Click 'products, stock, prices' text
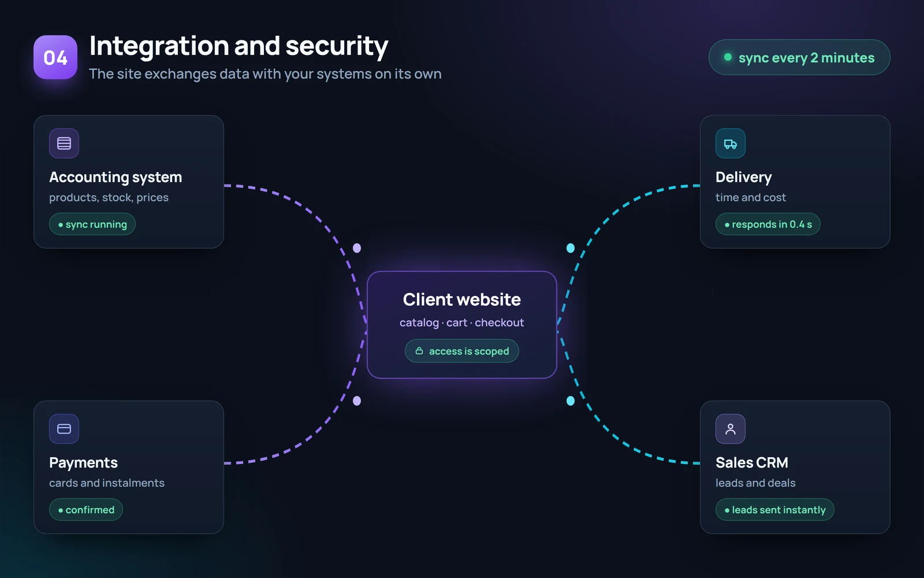 [x=109, y=198]
